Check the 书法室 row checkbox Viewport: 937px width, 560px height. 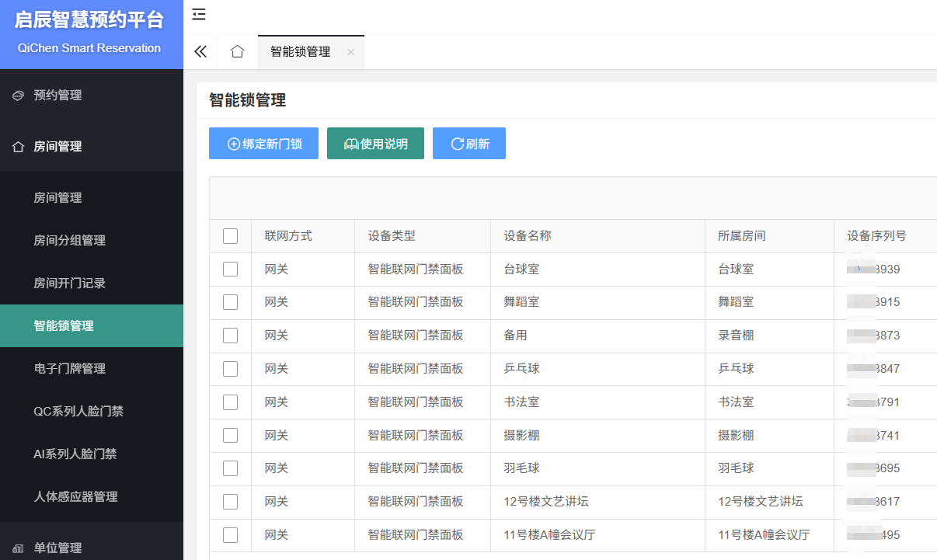(230, 402)
